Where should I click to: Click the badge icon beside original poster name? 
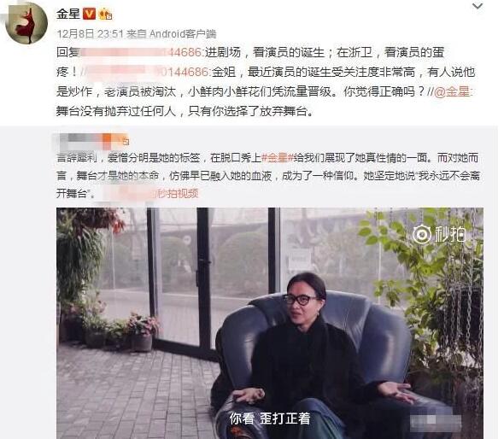126,141
